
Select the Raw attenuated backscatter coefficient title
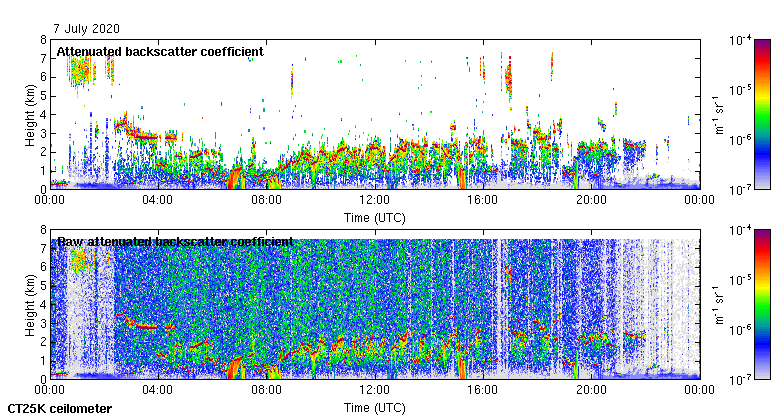pos(175,241)
